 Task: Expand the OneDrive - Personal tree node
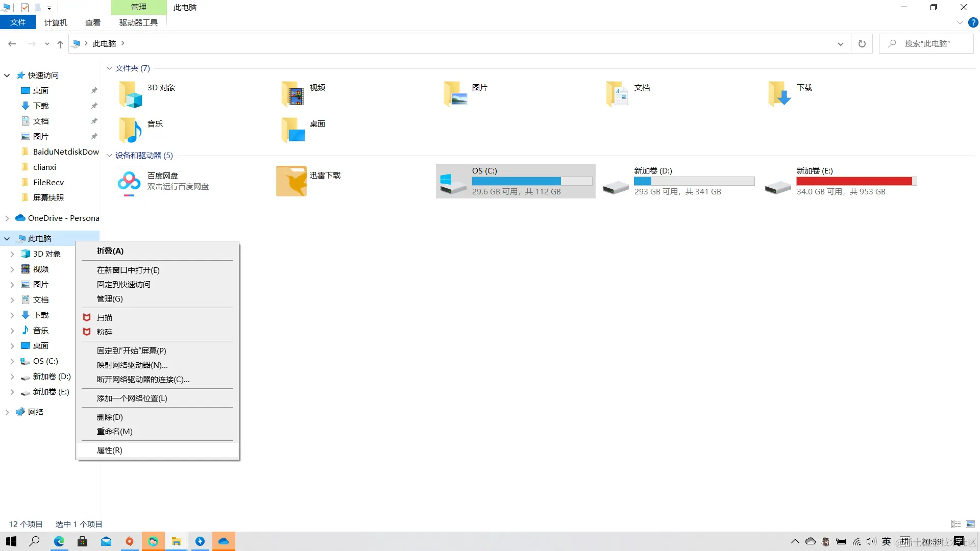point(7,218)
